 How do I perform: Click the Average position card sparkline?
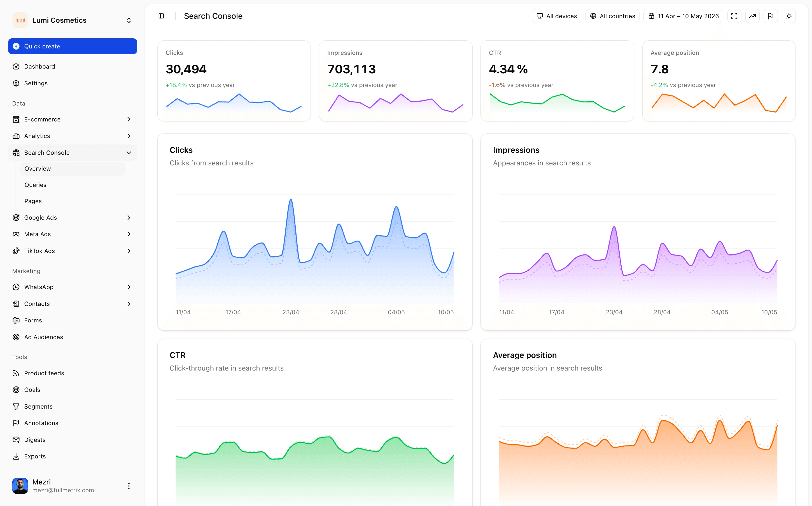pos(719,103)
